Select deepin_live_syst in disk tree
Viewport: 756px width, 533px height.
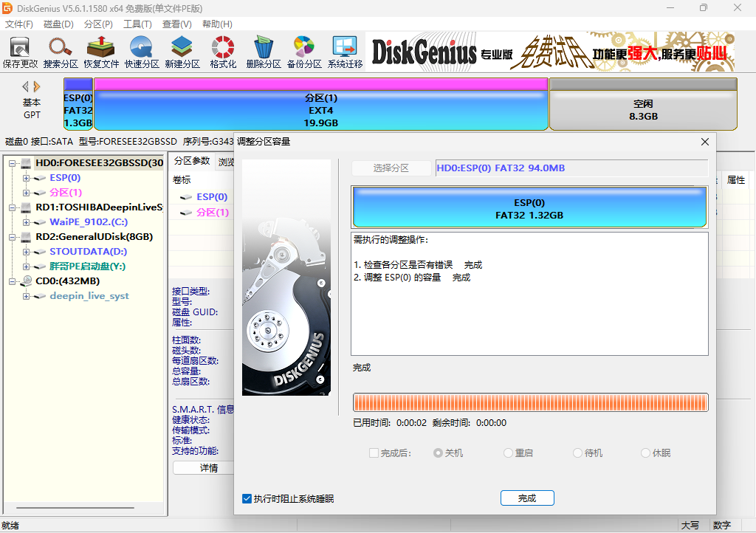coord(89,296)
